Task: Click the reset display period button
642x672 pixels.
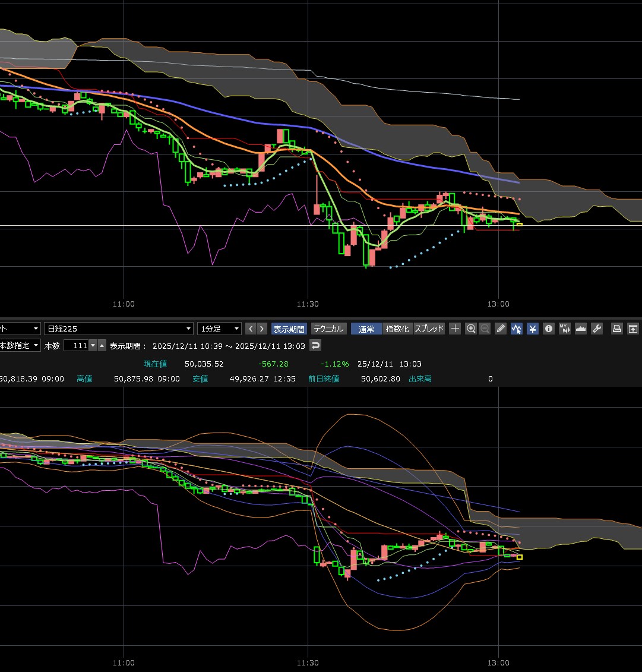Action: (x=316, y=345)
